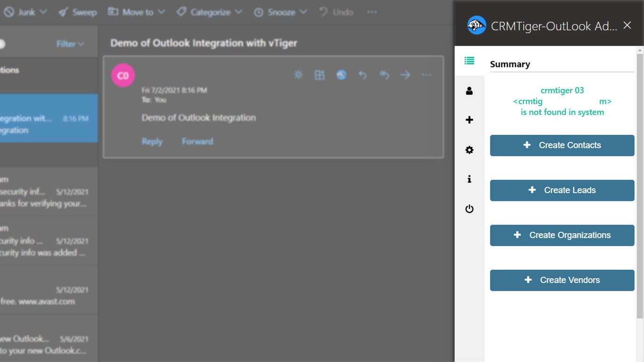
Task: Click the 'crmtiger 03' sender name
Action: [562, 90]
